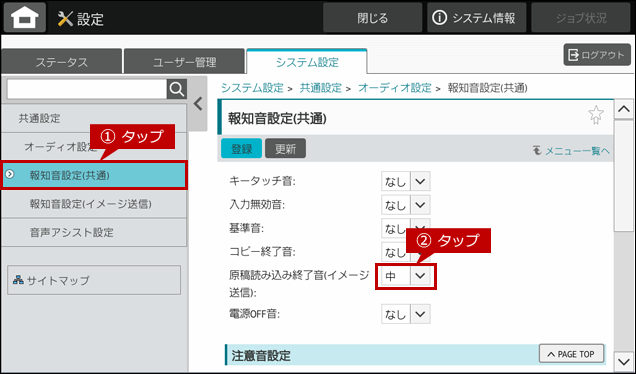This screenshot has width=636, height=374.
Task: Click the sidebar search input field
Action: 87,89
